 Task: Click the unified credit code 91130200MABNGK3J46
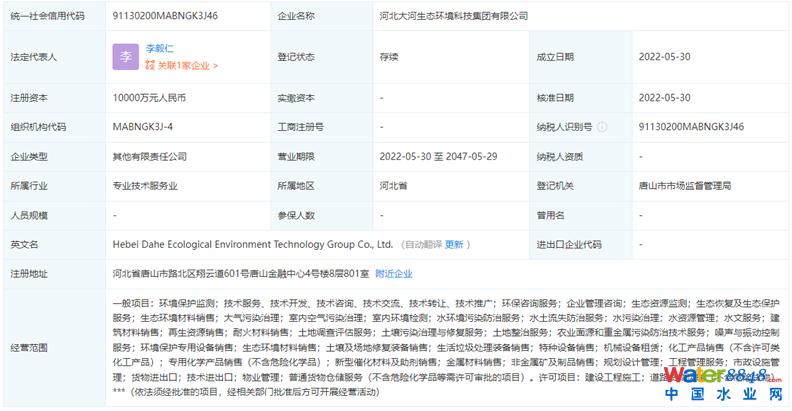(165, 16)
